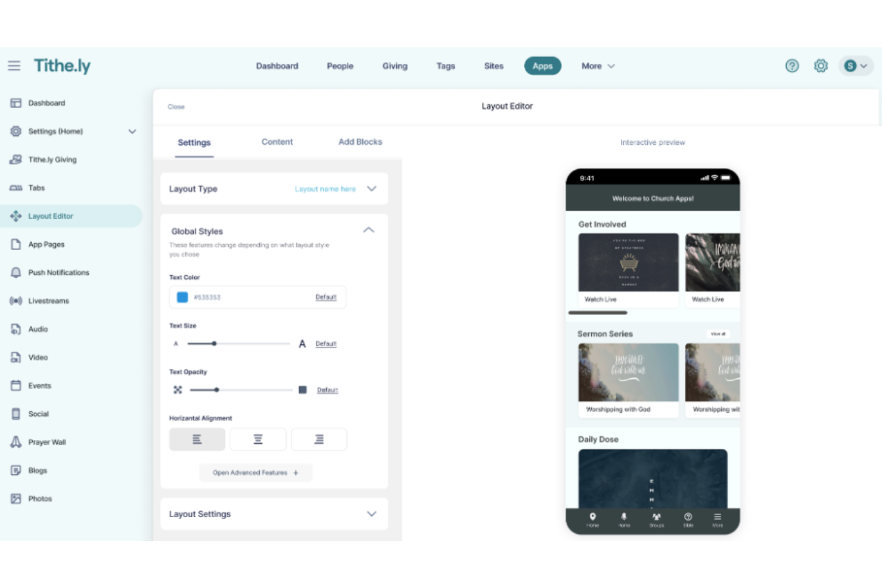
Task: Click the large A text size icon
Action: [302, 344]
